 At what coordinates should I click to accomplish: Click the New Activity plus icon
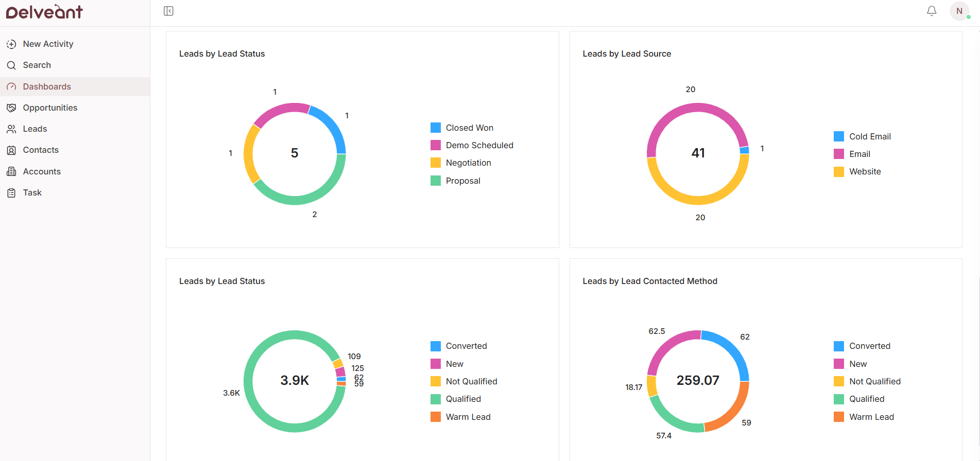(x=11, y=44)
